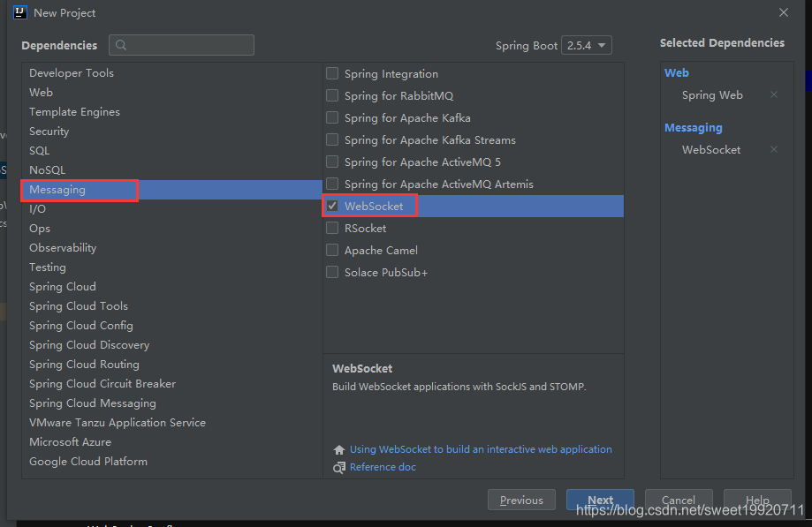
Task: Open the WebSocket interactive web application guide
Action: (481, 449)
